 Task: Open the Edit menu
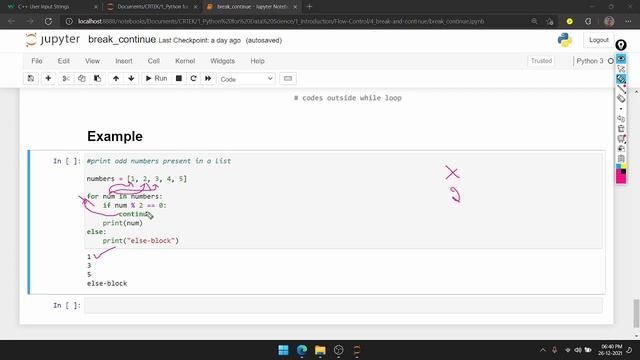point(64,61)
